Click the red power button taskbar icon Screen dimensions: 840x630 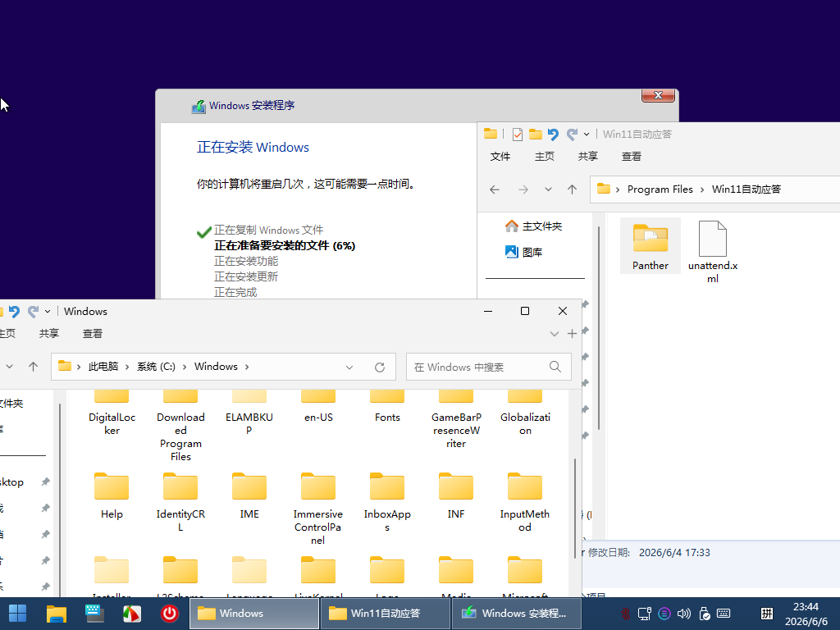(x=170, y=614)
